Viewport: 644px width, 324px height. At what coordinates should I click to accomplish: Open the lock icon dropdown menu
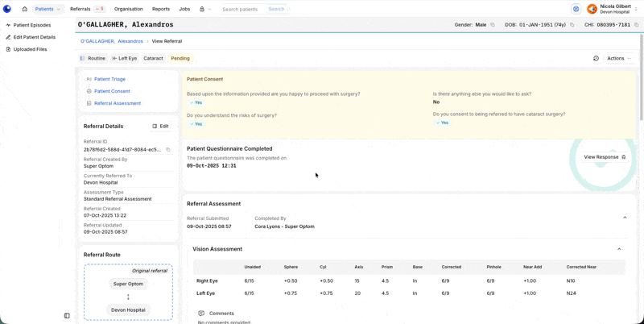tap(205, 9)
